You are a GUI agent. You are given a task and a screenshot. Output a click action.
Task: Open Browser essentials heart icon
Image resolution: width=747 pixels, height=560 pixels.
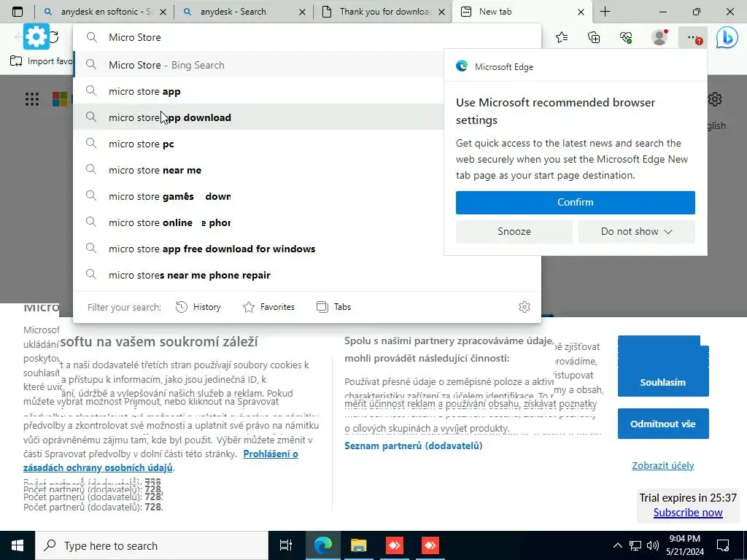(626, 37)
